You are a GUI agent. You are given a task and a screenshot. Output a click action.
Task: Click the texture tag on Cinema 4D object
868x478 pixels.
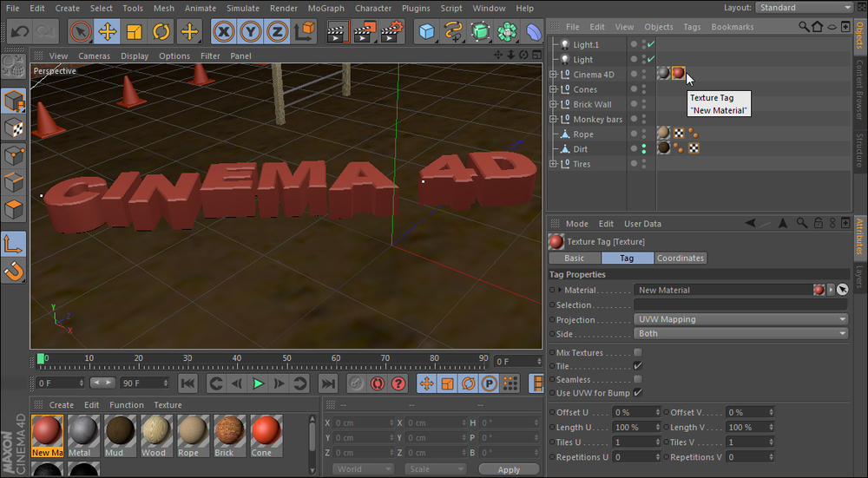tap(678, 75)
